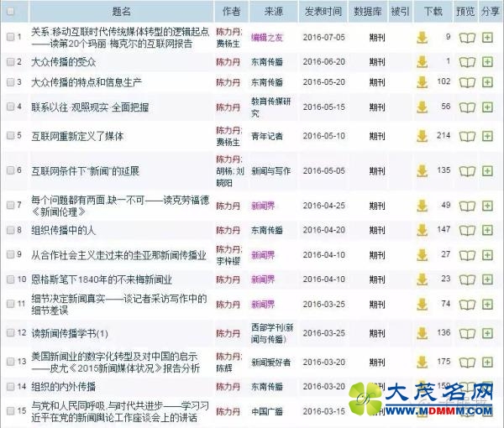Select the checkbox for row 8 组织传播中的人
504x428 pixels.
(x=10, y=230)
